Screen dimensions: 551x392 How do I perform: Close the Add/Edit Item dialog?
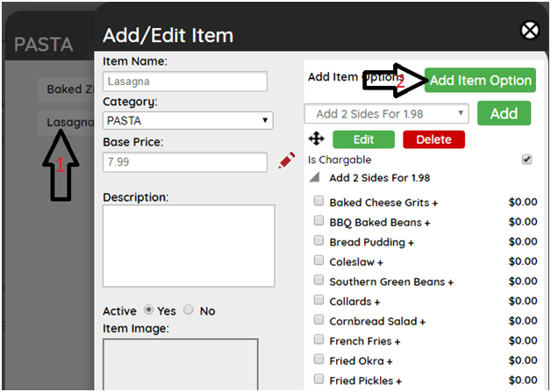click(529, 32)
